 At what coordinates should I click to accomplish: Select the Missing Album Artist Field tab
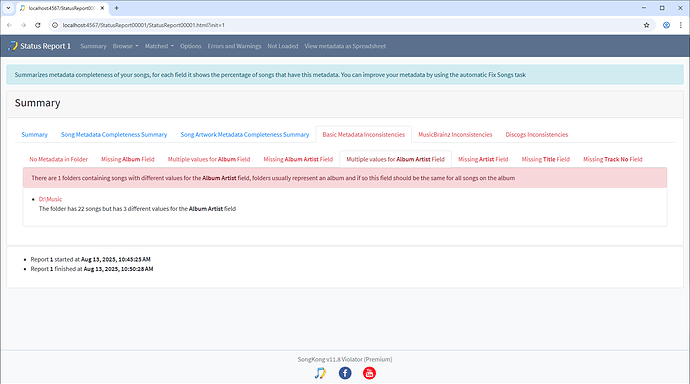click(x=298, y=159)
